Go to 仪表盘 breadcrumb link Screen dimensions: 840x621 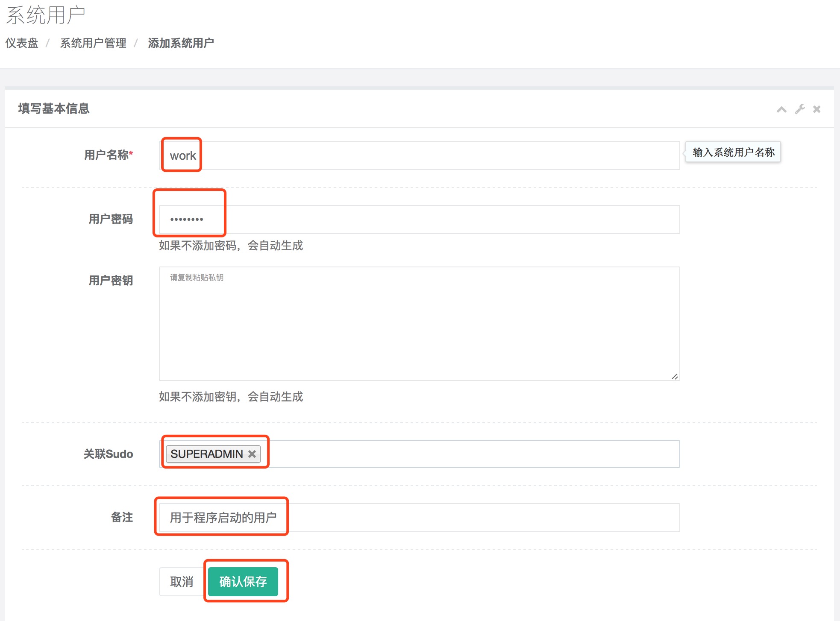[22, 43]
